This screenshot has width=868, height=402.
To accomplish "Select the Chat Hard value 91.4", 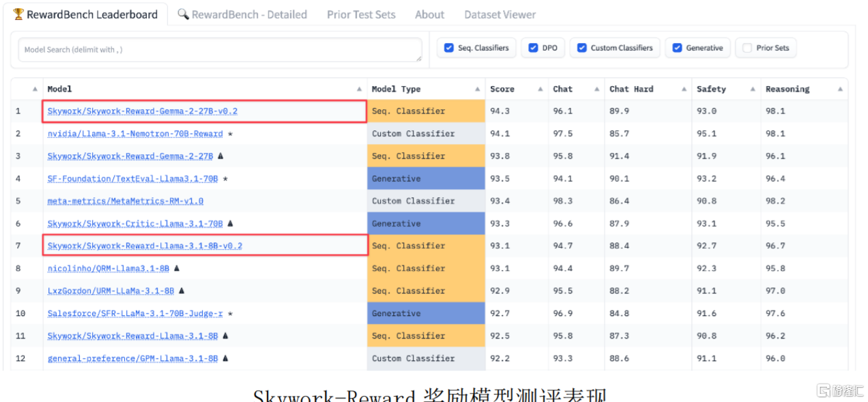I will pyautogui.click(x=648, y=156).
